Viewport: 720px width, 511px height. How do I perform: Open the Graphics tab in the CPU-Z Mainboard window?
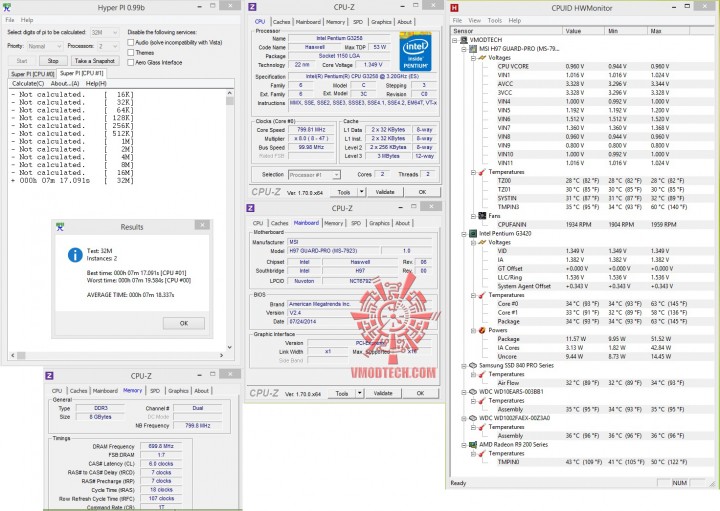click(x=379, y=223)
